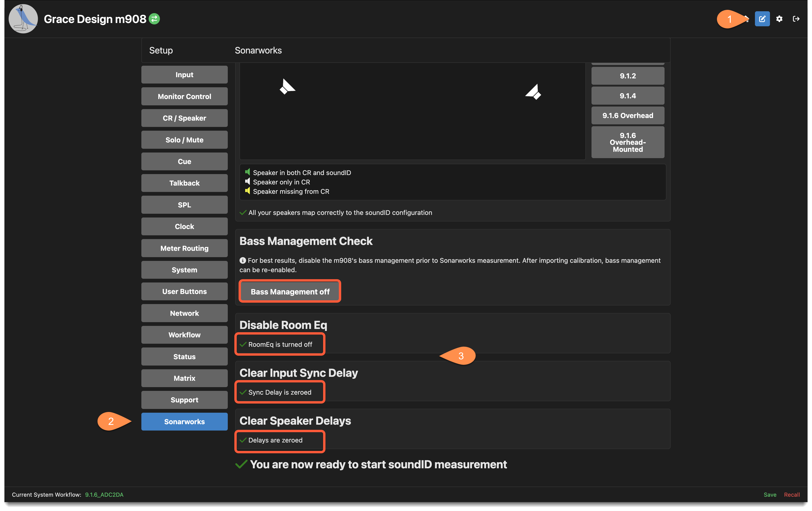The image size is (812, 511).
Task: Open the Workflow page
Action: tap(185, 335)
